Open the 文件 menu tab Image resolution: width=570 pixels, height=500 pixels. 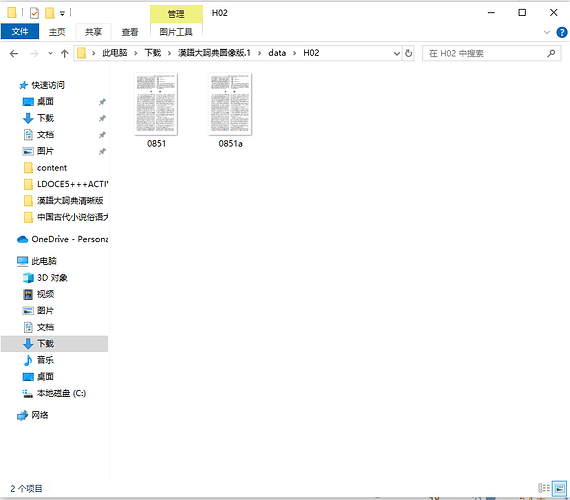(20, 32)
